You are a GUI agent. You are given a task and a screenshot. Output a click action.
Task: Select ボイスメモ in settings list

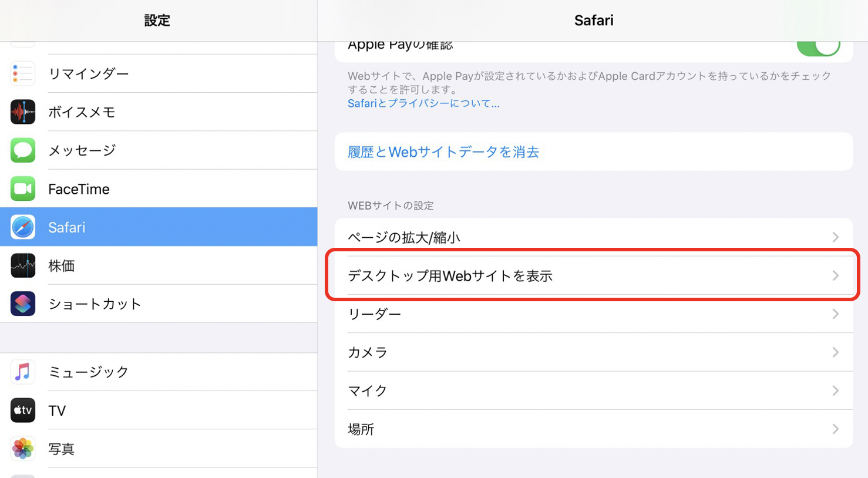click(x=159, y=112)
